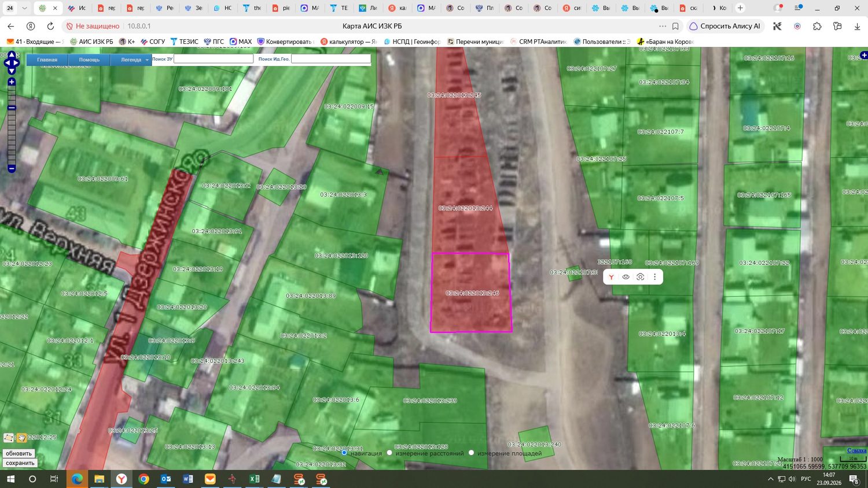Open the НСПД Геоинформ bookmark
The width and height of the screenshot is (868, 488).
click(411, 42)
